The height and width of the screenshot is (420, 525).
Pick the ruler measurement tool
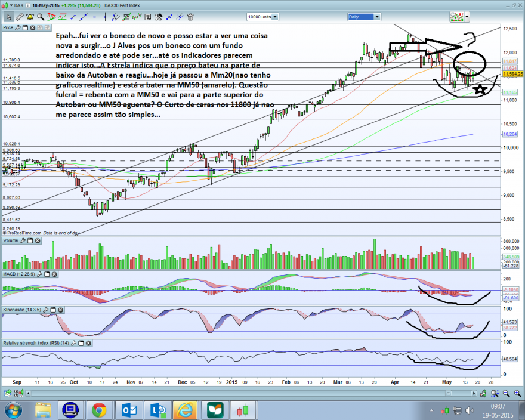coord(20,17)
